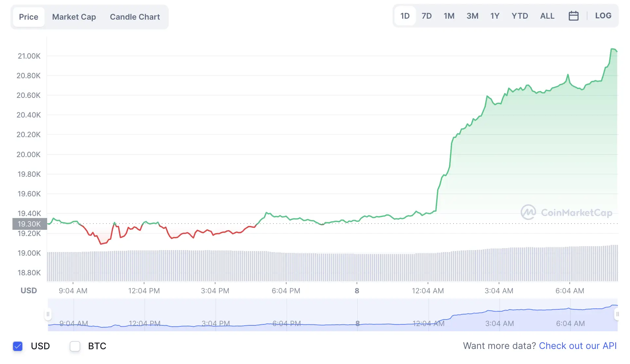630x364 pixels.
Task: Select the ALL time range
Action: (547, 16)
